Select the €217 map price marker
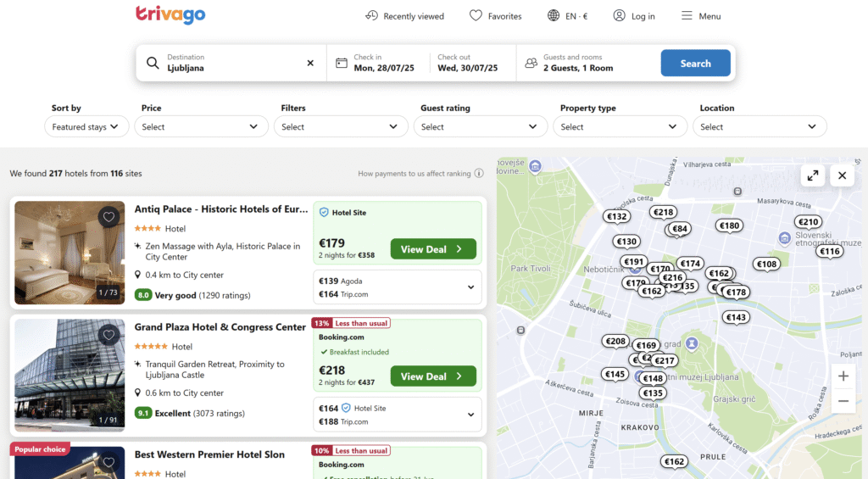Screen dimensions: 868x479 (x=665, y=361)
